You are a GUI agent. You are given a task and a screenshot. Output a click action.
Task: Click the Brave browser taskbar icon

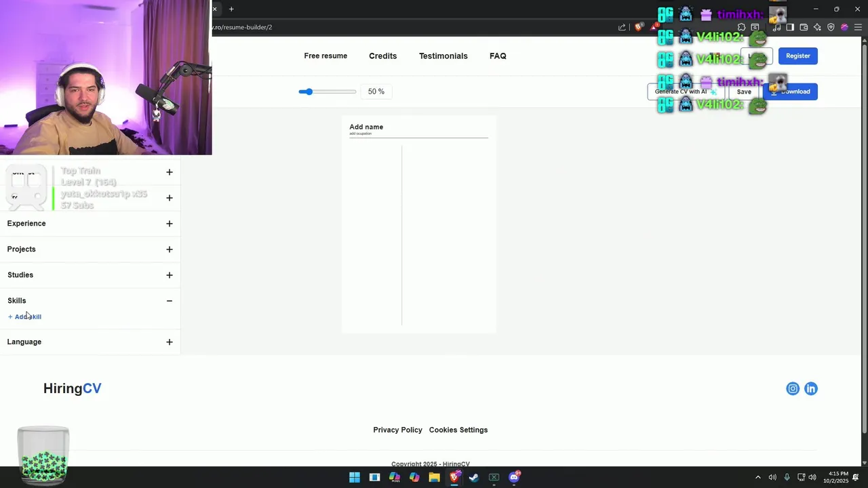tap(454, 477)
